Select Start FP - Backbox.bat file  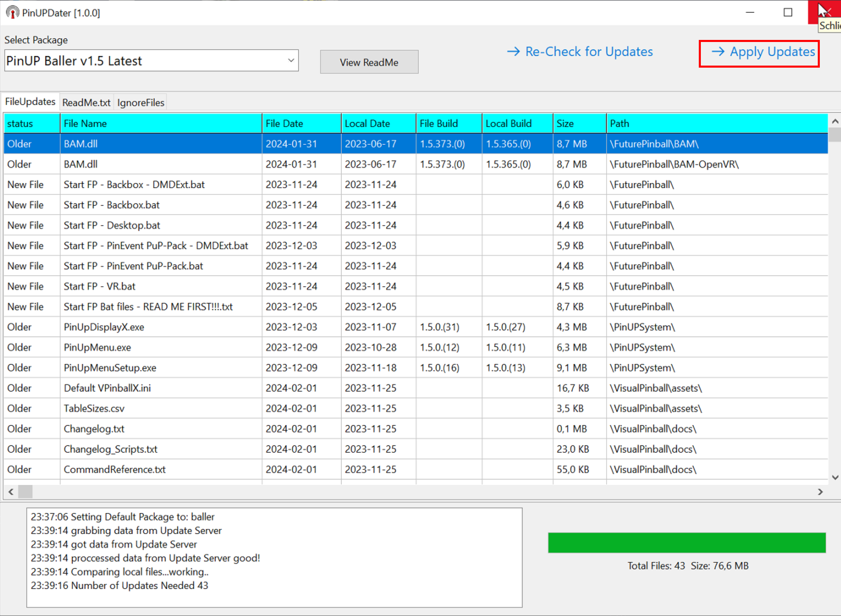pyautogui.click(x=416, y=205)
